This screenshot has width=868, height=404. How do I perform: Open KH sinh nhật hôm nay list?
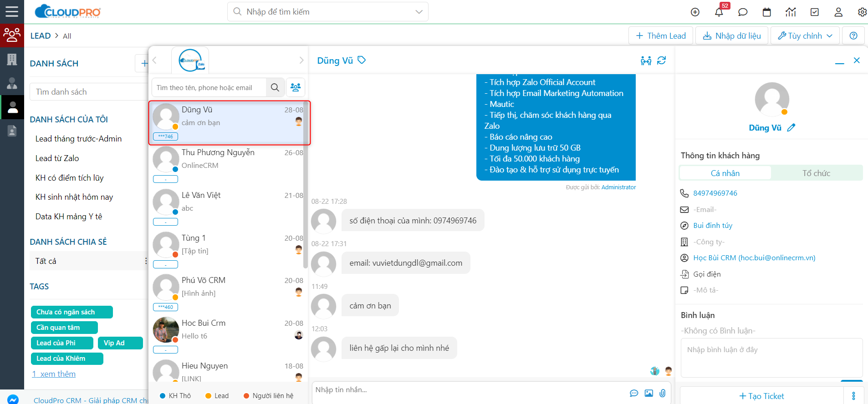(74, 197)
